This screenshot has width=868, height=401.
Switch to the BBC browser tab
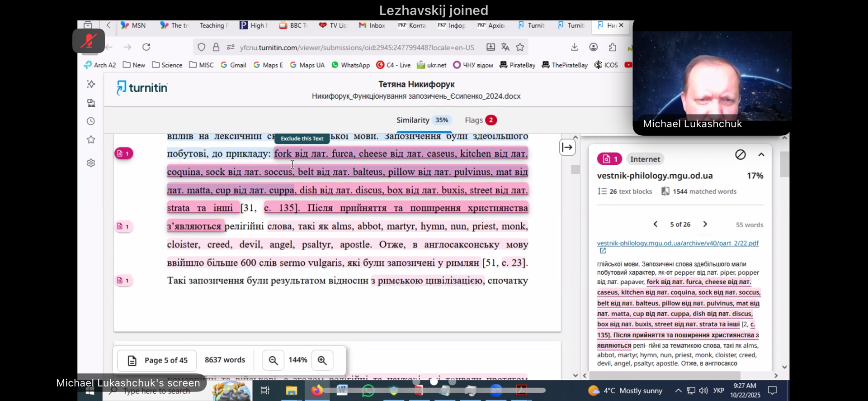293,25
